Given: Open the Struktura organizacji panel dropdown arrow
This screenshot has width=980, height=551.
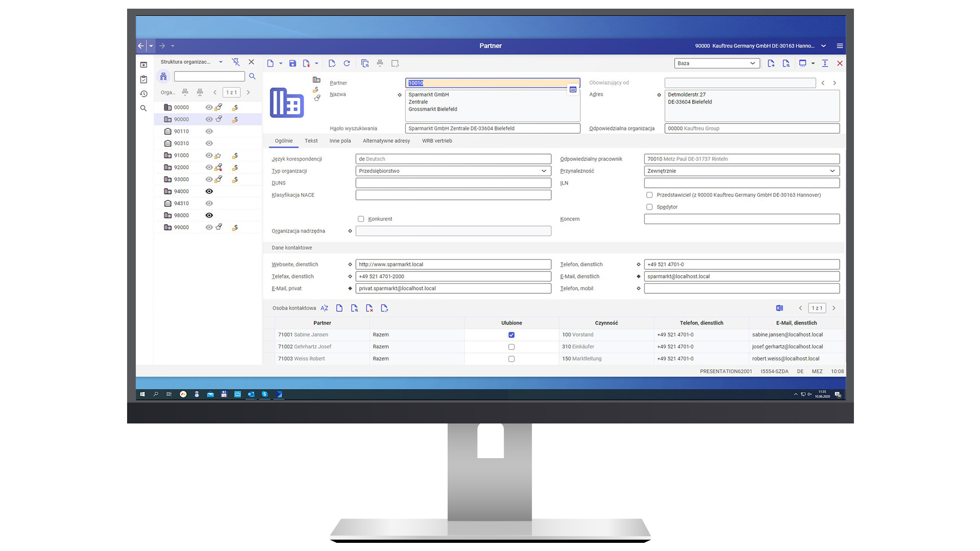Looking at the screenshot, I should 220,62.
